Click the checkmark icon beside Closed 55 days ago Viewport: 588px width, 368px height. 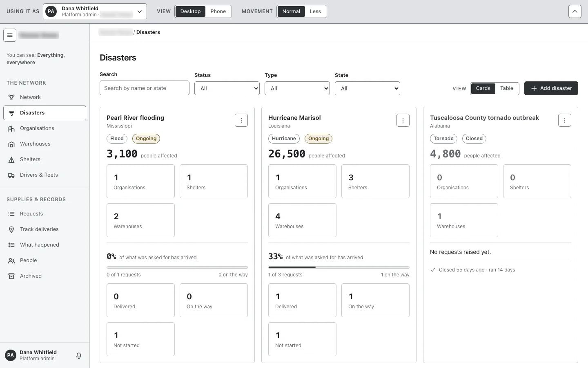coord(433,270)
